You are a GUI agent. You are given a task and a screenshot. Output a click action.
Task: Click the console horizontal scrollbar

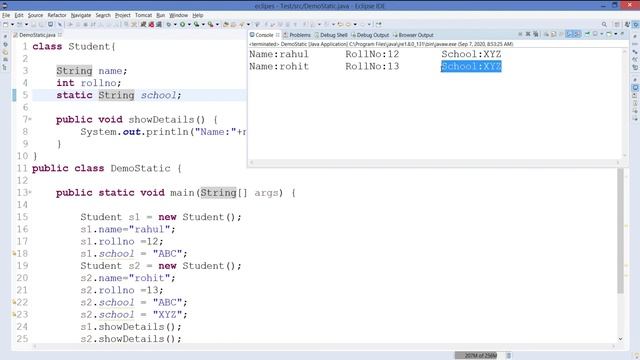tap(435, 162)
